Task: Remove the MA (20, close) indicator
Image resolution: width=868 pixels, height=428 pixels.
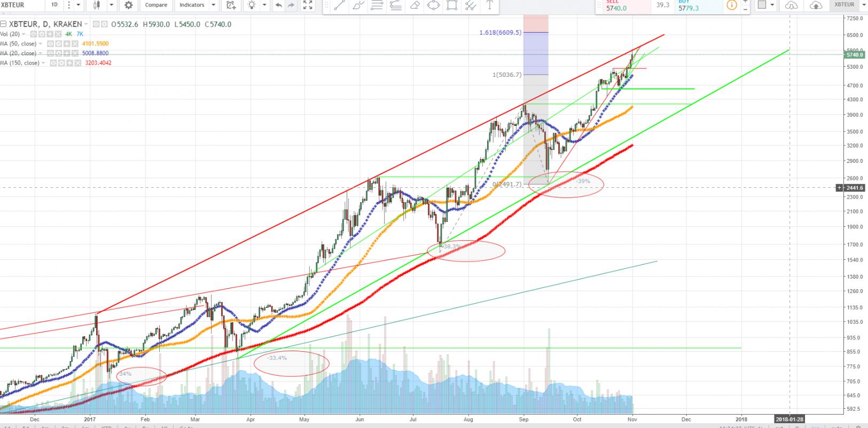Action: tap(75, 53)
